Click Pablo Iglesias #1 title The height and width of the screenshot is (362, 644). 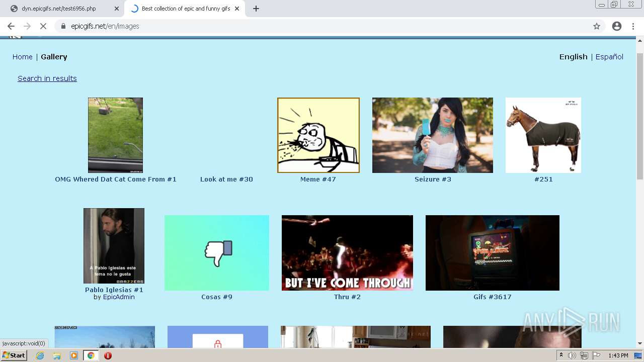114,290
